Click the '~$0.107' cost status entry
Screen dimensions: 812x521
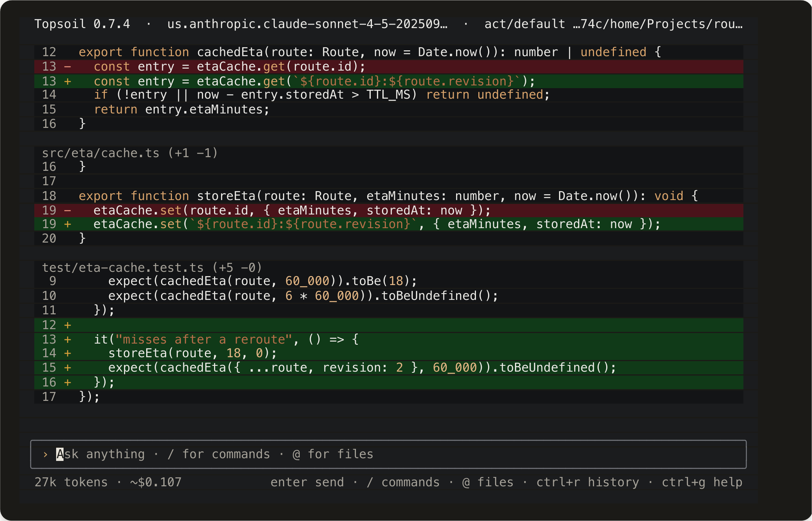[156, 482]
